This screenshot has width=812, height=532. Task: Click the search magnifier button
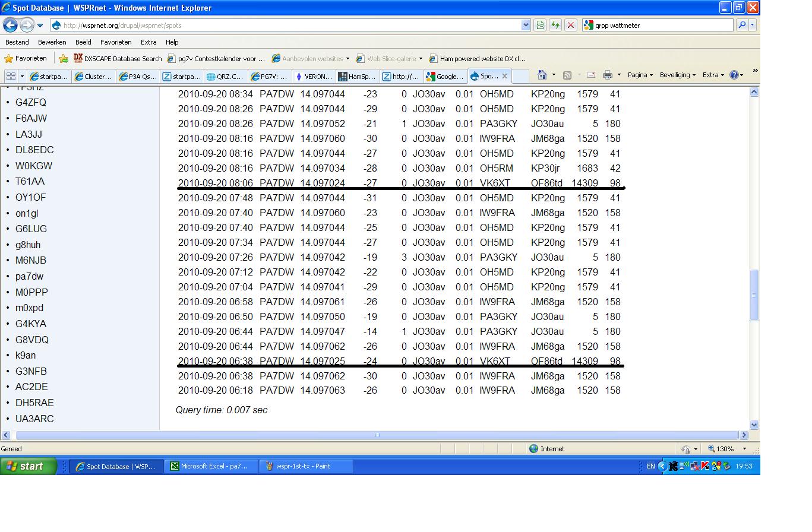[x=741, y=25]
